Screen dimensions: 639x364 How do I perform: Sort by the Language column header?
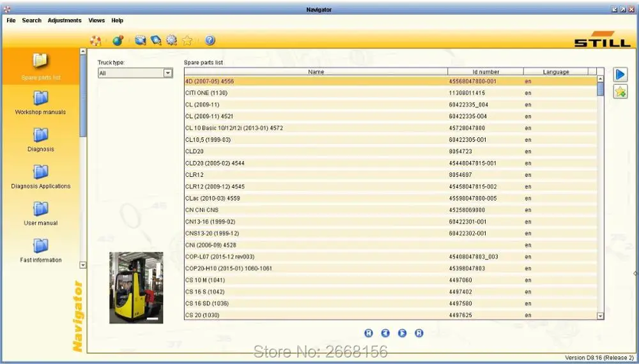556,72
